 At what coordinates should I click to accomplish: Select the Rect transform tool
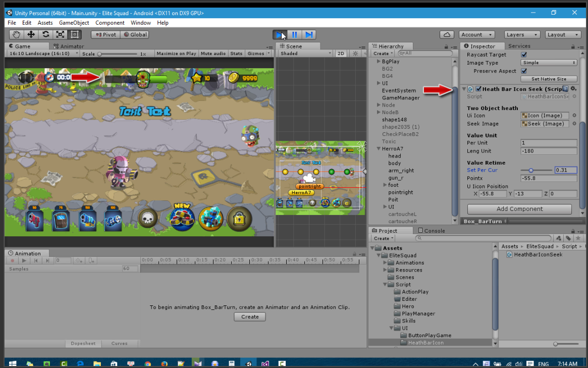tap(75, 34)
